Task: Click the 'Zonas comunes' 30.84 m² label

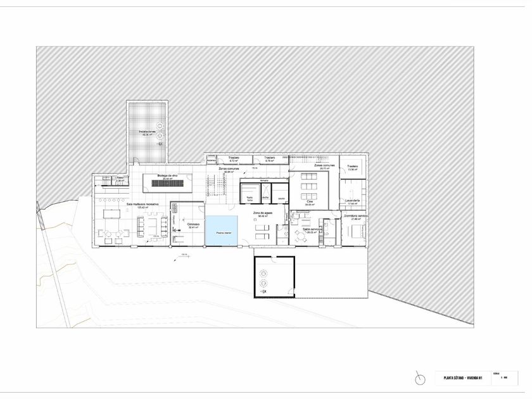Action: click(x=229, y=168)
